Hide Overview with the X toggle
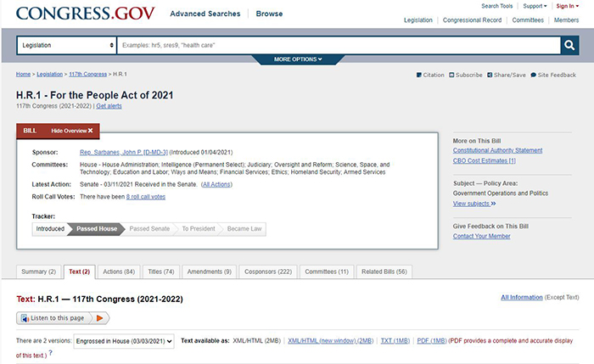 click(x=72, y=131)
